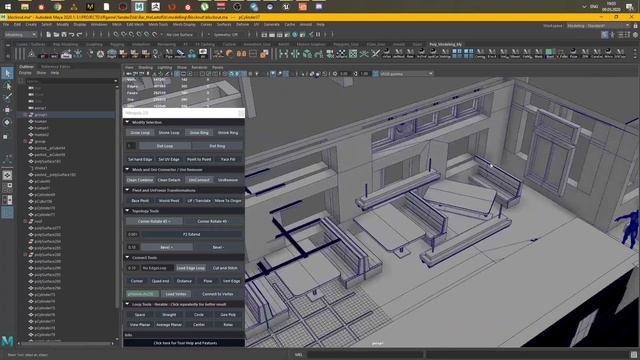640x360 pixels.
Task: Click the Open Scene folder icon
Action: (56, 35)
